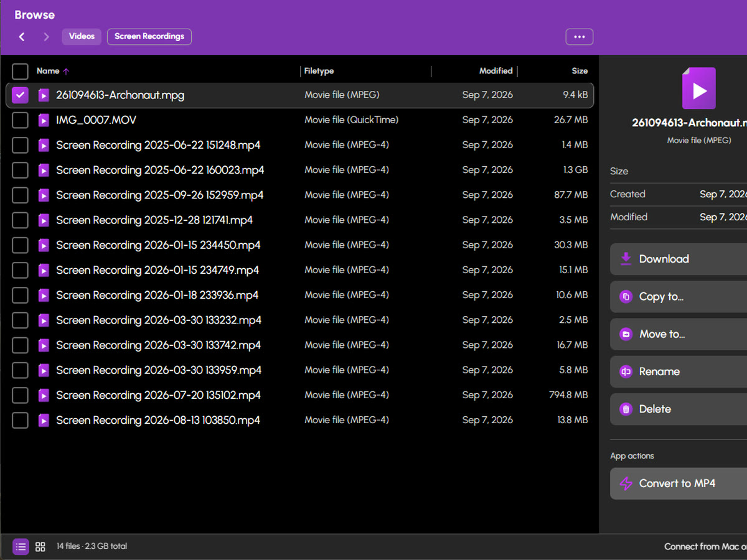Viewport: 747px width, 560px height.
Task: Click the file icon for Screen Recording 2026-01-18 233936.mp4
Action: coord(44,295)
